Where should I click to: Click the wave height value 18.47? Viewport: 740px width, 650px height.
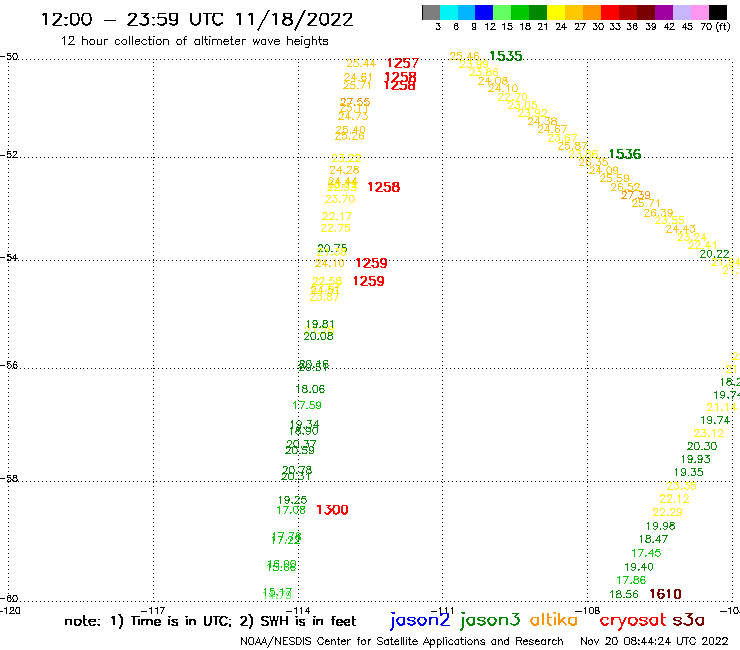click(x=654, y=539)
